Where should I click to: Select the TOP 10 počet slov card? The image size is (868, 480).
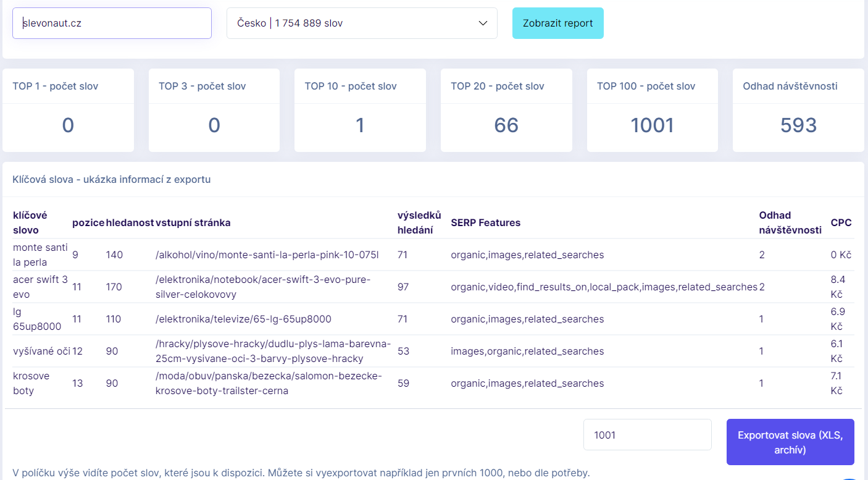tap(360, 111)
